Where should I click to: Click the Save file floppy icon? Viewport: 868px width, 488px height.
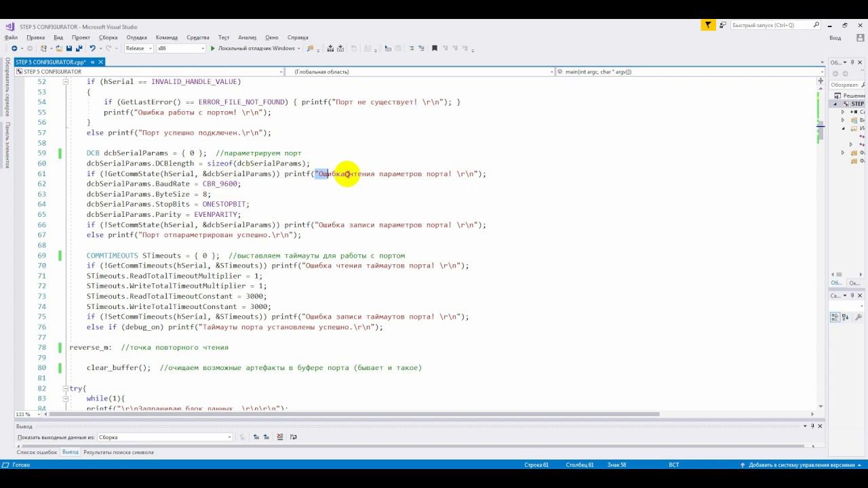(x=69, y=49)
